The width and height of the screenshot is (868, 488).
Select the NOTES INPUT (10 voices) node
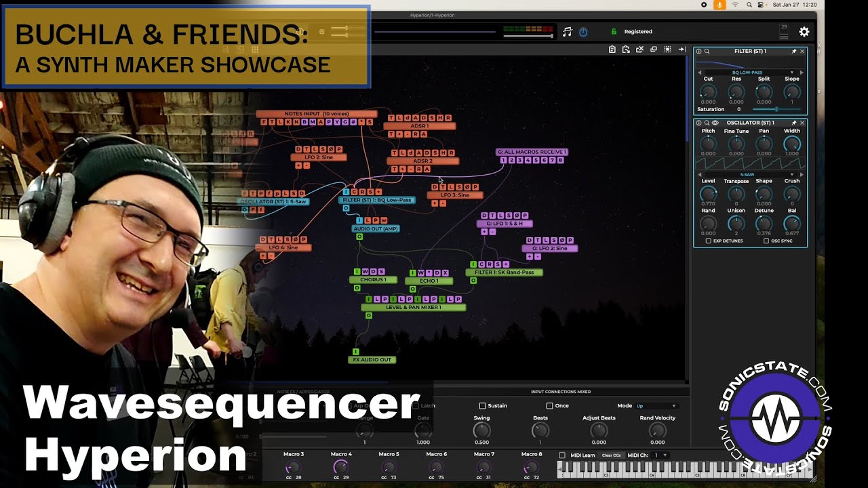pyautogui.click(x=316, y=114)
